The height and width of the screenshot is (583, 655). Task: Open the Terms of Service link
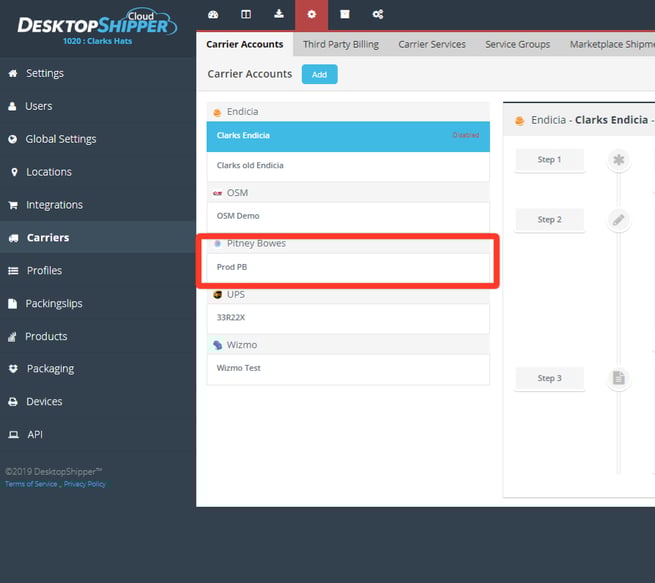(x=31, y=484)
